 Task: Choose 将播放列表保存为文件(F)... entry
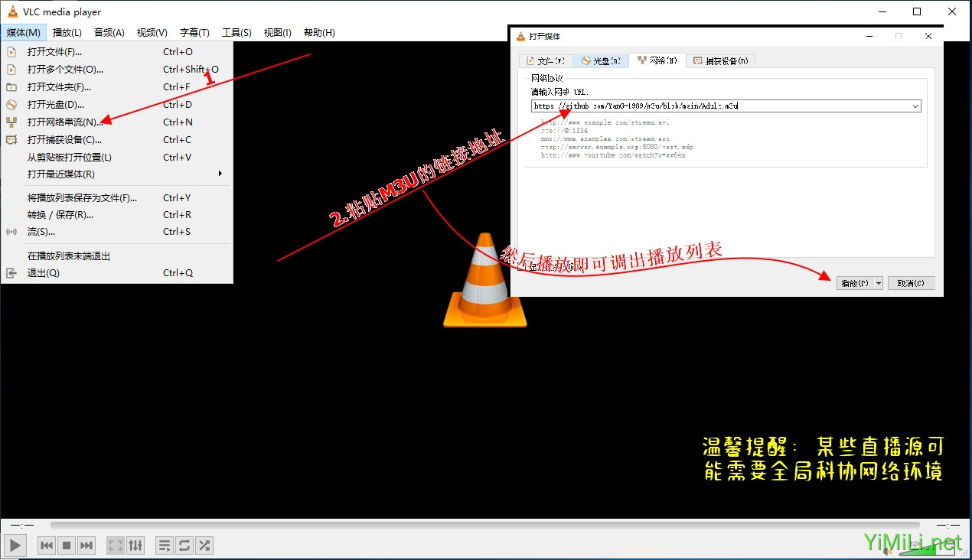coord(116,198)
